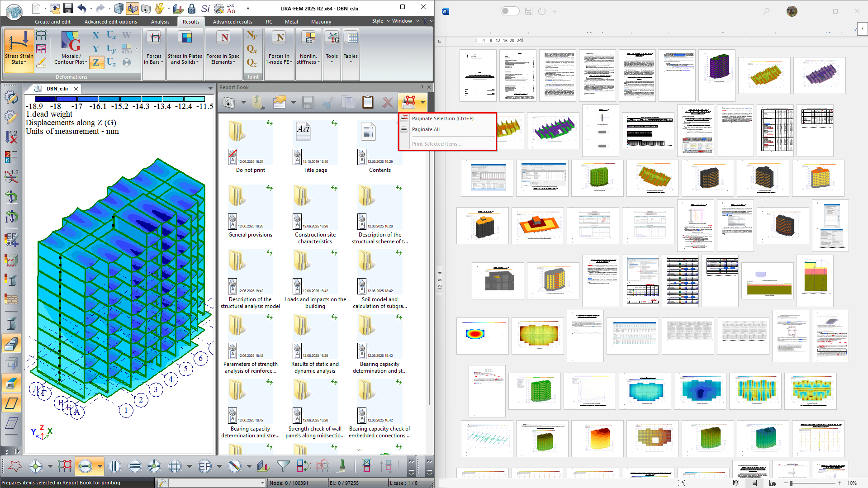
Task: Choose Paginate All from the menu
Action: (x=426, y=129)
